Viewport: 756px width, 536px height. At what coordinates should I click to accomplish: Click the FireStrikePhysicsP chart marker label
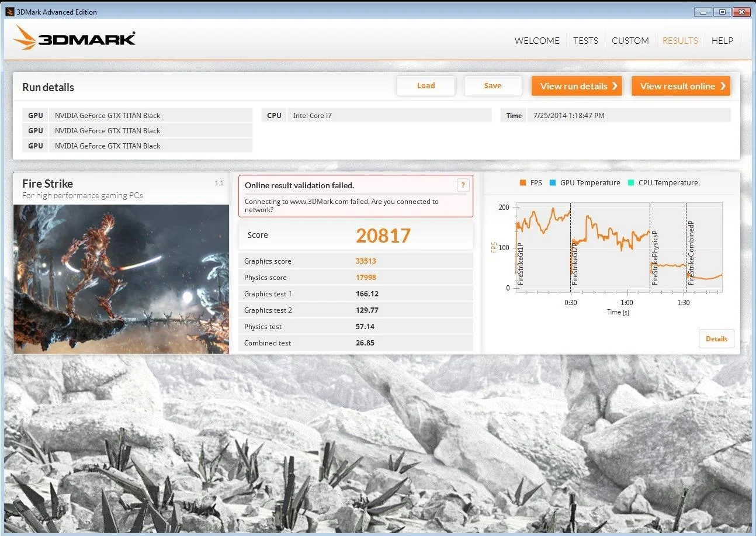(x=655, y=257)
